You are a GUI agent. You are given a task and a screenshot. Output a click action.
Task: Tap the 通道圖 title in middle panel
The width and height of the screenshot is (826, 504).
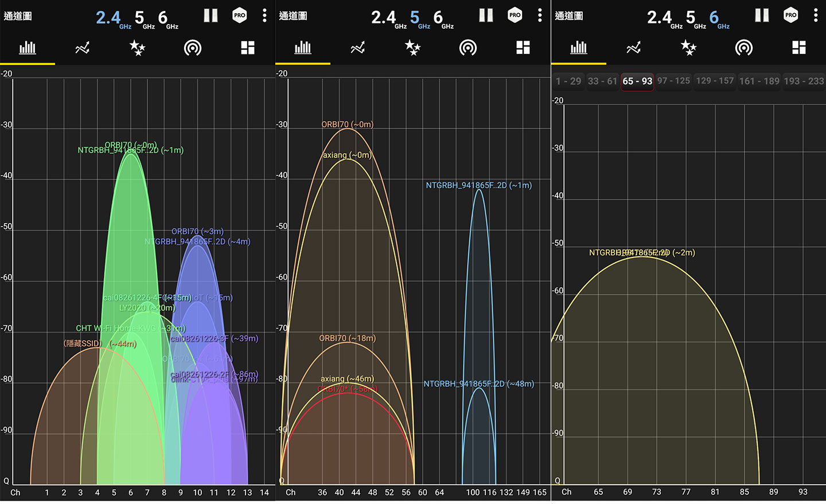293,16
